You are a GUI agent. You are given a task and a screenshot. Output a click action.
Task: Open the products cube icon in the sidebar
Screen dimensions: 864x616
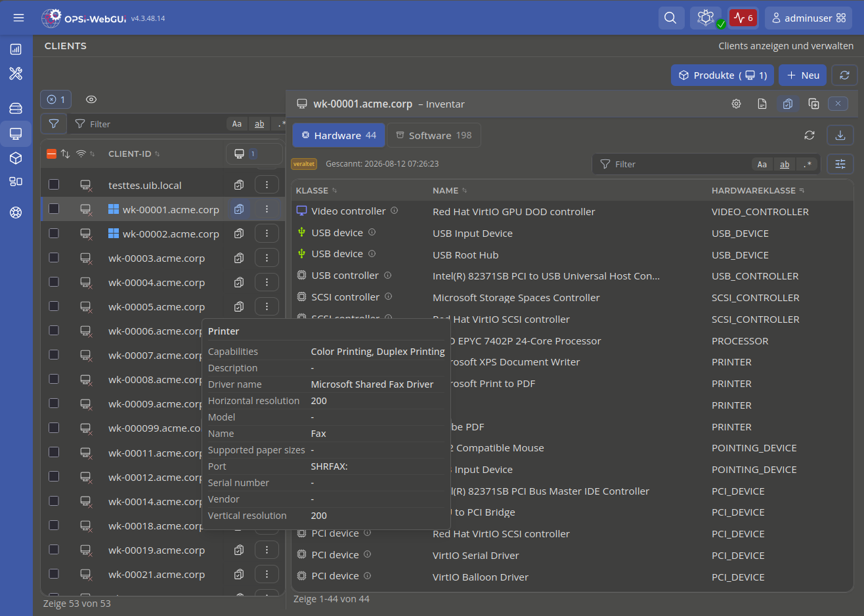pos(16,158)
